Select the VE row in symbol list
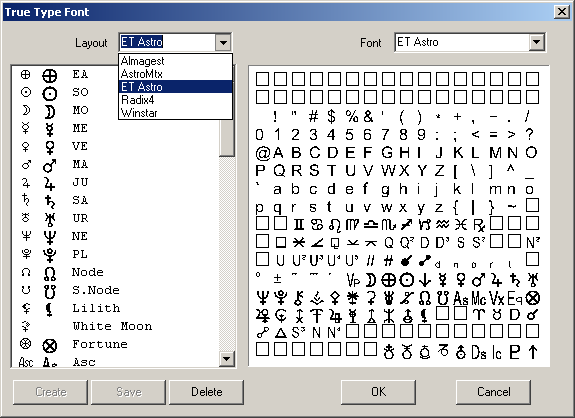 click(x=116, y=146)
